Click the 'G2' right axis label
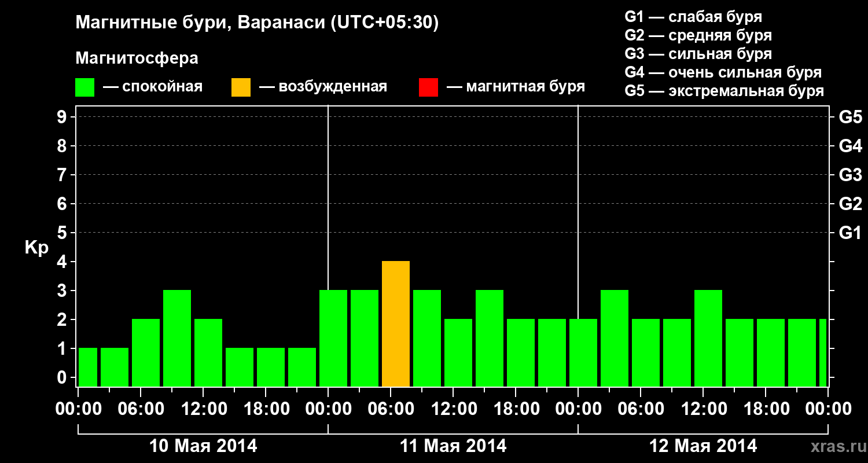868x463 pixels. click(850, 204)
